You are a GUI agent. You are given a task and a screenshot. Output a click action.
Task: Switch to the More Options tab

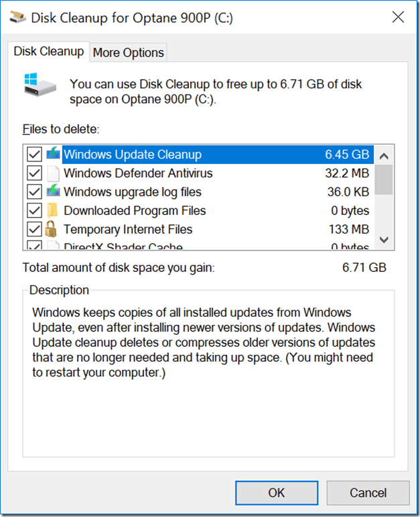click(x=129, y=52)
